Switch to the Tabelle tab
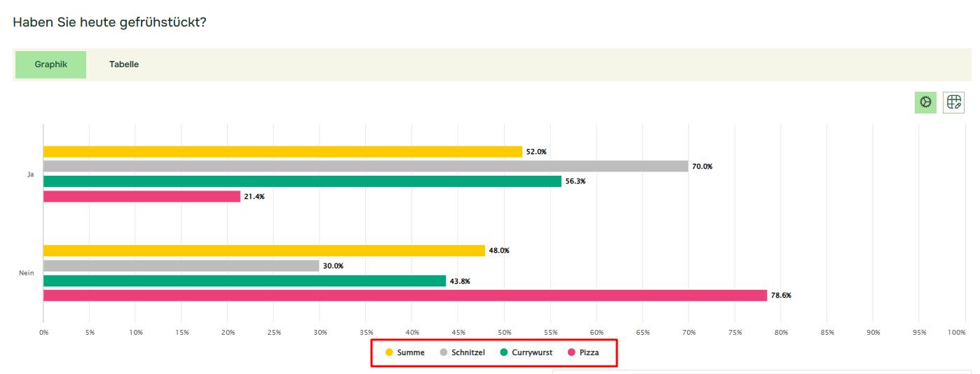This screenshot has width=980, height=374. pos(124,64)
